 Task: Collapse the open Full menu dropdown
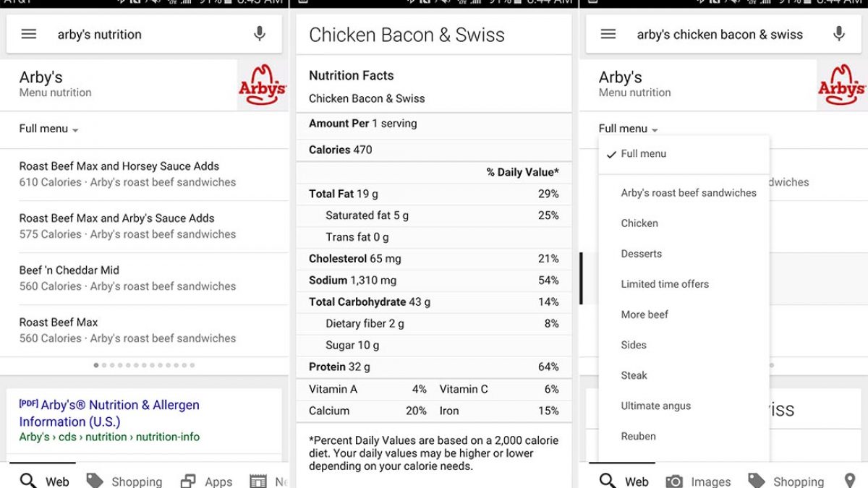click(629, 129)
